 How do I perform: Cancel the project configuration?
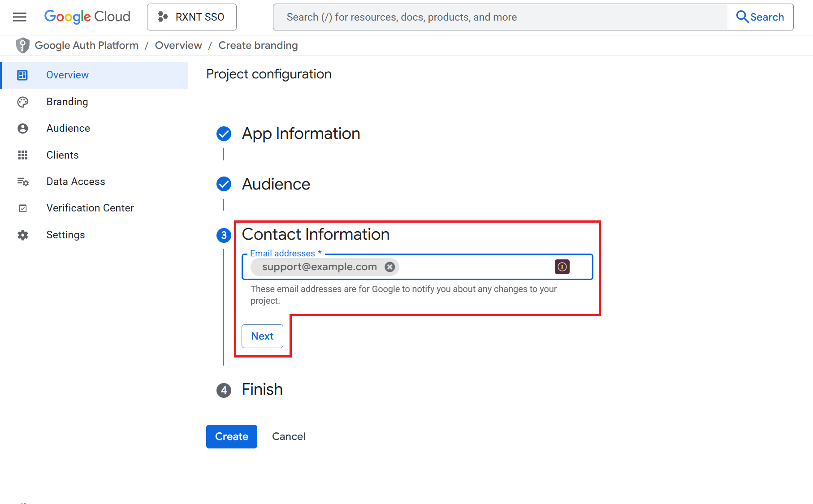tap(289, 436)
